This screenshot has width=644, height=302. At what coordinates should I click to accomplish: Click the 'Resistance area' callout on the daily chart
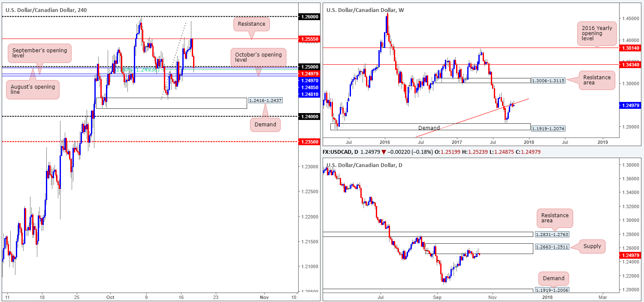[x=555, y=218]
